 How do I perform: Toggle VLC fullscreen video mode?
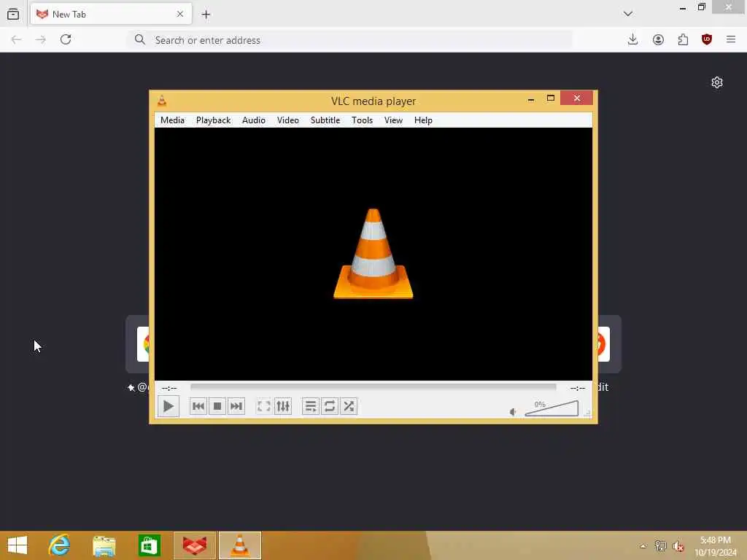(x=263, y=406)
